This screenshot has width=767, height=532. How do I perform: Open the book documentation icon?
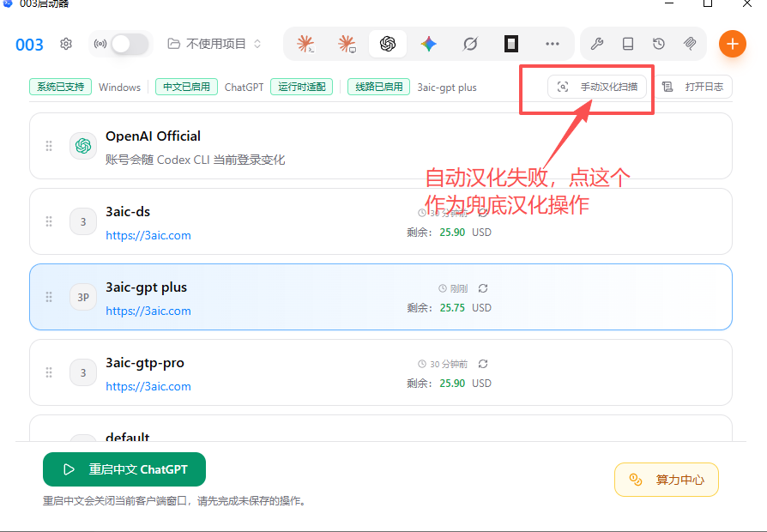(628, 44)
